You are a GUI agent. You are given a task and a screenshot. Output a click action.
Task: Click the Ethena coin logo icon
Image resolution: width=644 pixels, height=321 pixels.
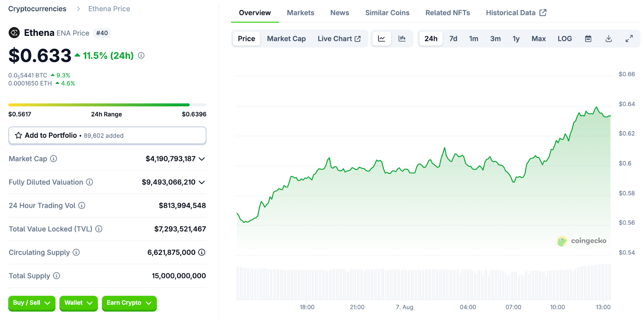point(14,33)
